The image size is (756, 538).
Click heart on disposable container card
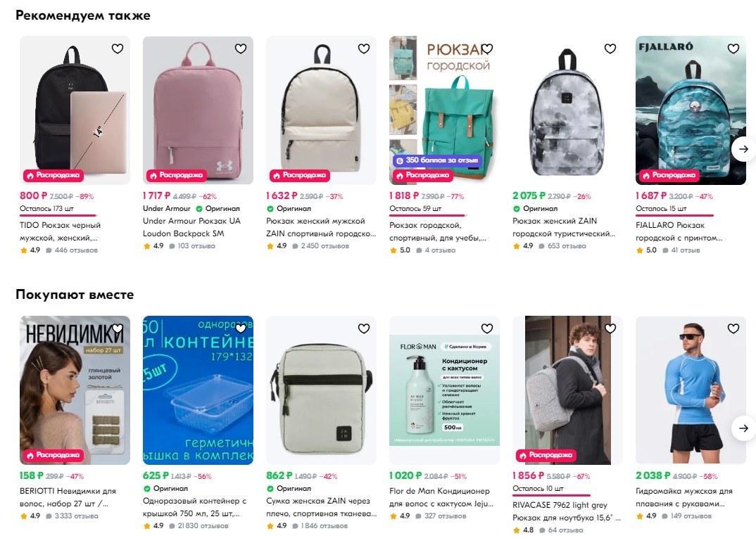tap(241, 328)
